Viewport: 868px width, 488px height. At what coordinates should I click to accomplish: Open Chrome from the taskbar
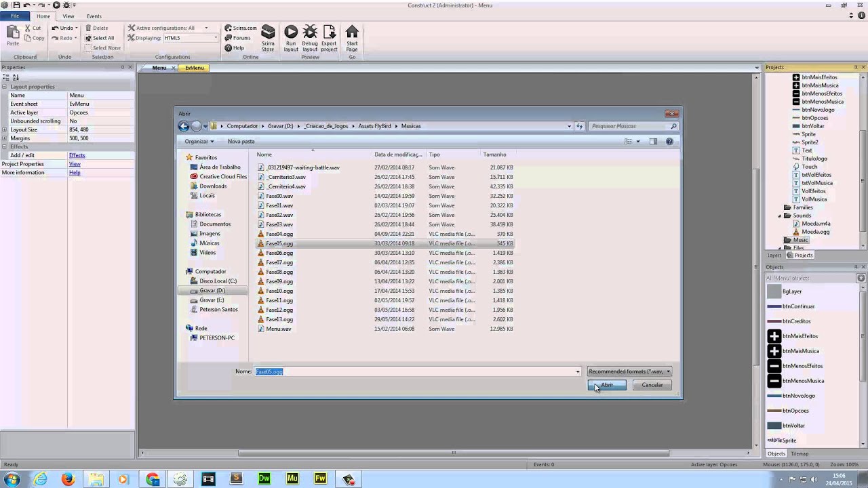[x=153, y=479]
